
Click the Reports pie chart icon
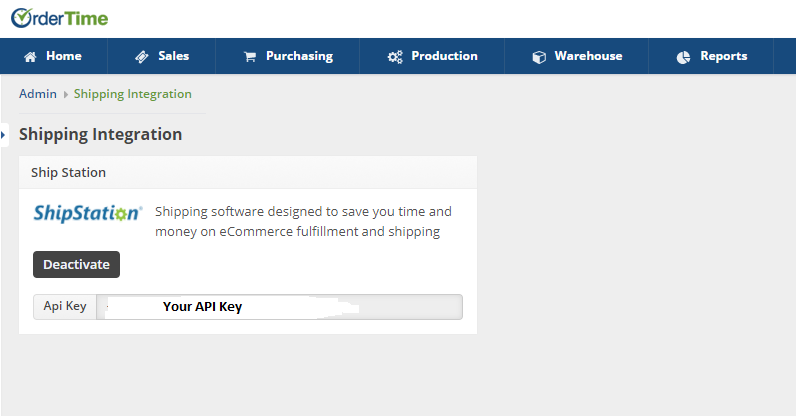(x=683, y=57)
